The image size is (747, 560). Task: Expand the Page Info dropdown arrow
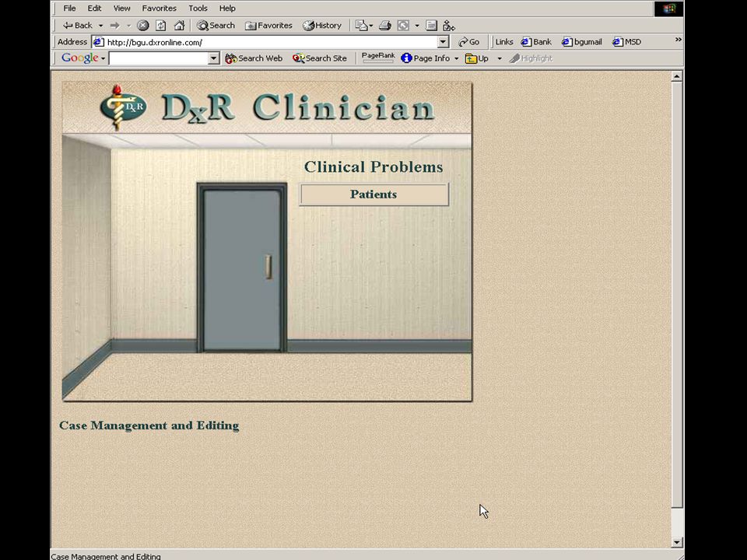tap(457, 58)
